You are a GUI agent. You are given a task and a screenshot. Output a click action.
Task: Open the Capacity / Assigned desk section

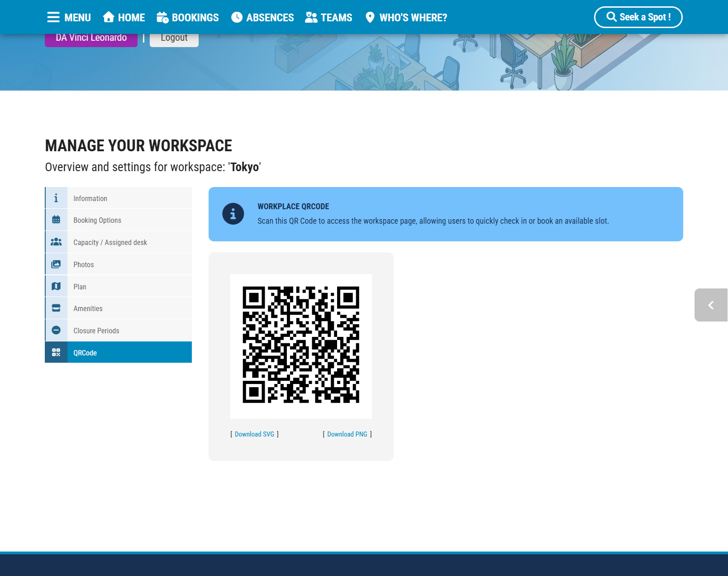coord(119,242)
